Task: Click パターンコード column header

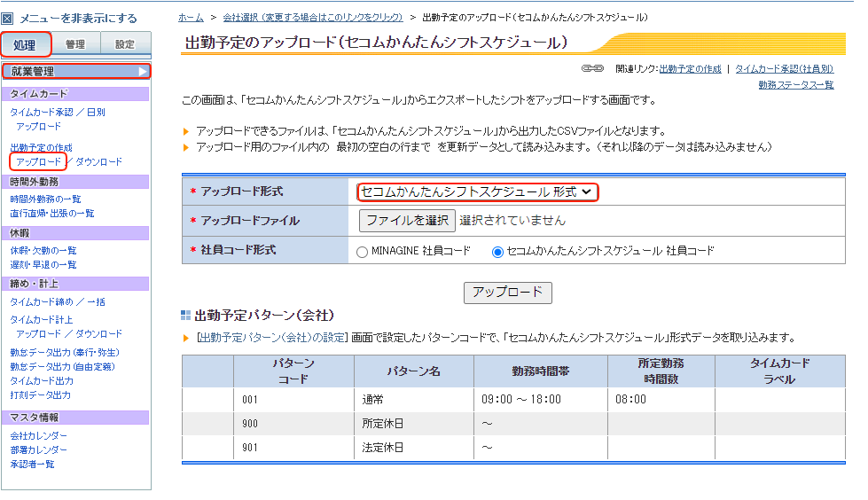Action: pyautogui.click(x=294, y=371)
